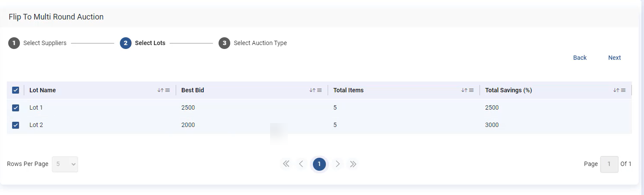Uncheck the Lot 2 checkbox
The width and height of the screenshot is (644, 195).
click(x=16, y=125)
